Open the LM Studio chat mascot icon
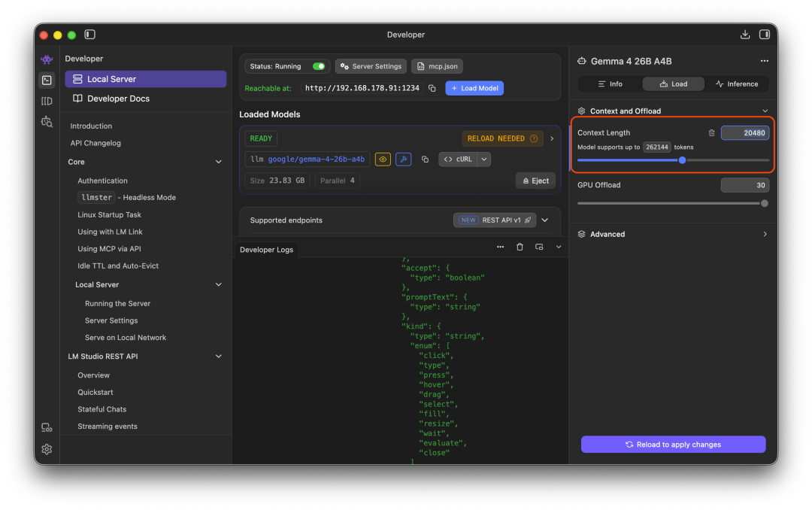The width and height of the screenshot is (812, 510). pos(47,59)
